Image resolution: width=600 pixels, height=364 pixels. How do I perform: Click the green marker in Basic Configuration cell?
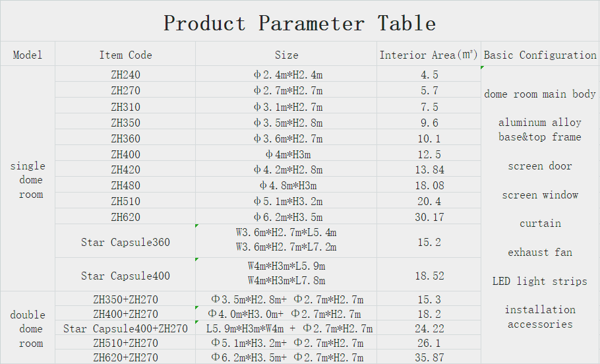[x=483, y=68]
